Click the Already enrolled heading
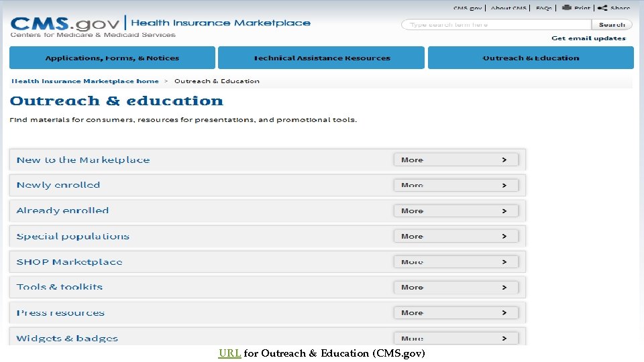 tap(62, 210)
